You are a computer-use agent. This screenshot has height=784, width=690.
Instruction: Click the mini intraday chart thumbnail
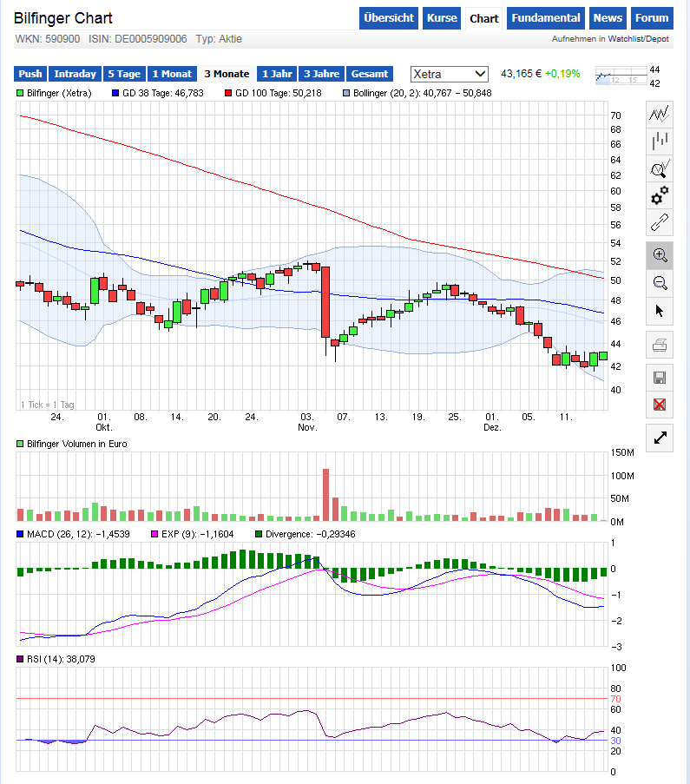[621, 76]
